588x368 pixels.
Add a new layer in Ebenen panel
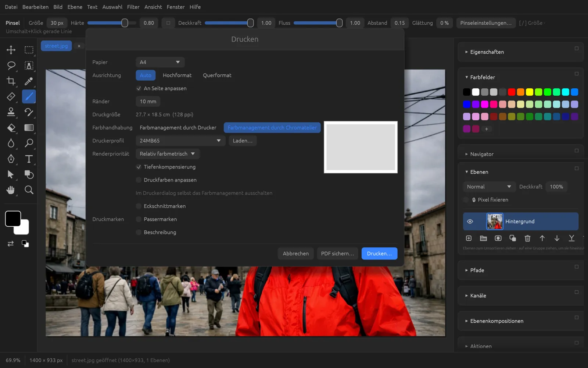pos(469,238)
